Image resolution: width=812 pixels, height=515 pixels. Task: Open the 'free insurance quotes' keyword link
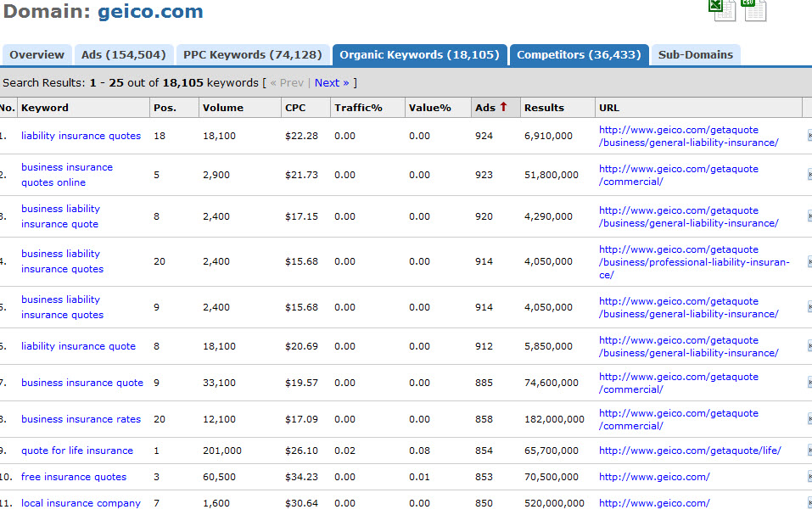[x=74, y=477]
